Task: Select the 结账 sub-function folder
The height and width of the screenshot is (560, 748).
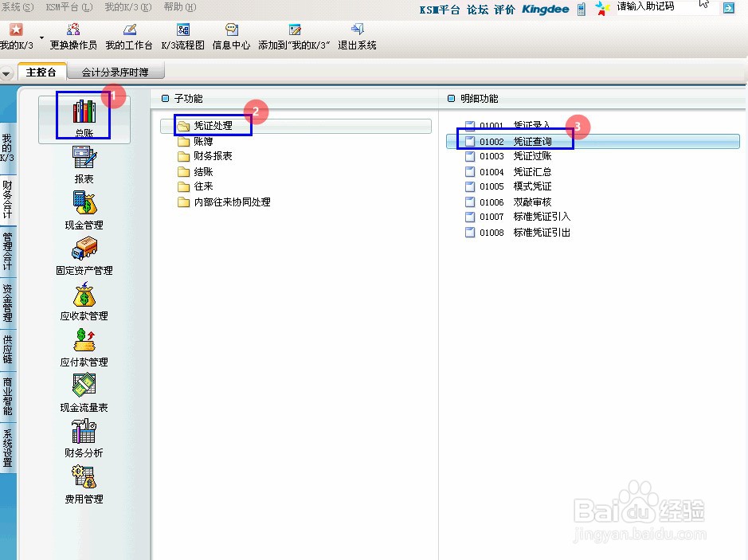Action: click(x=196, y=172)
